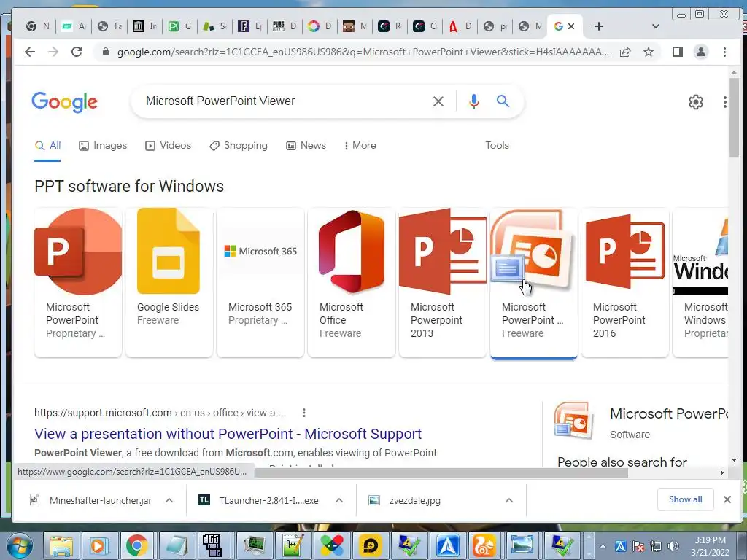
Task: Switch to the PUBG browser tab
Action: pos(285,26)
